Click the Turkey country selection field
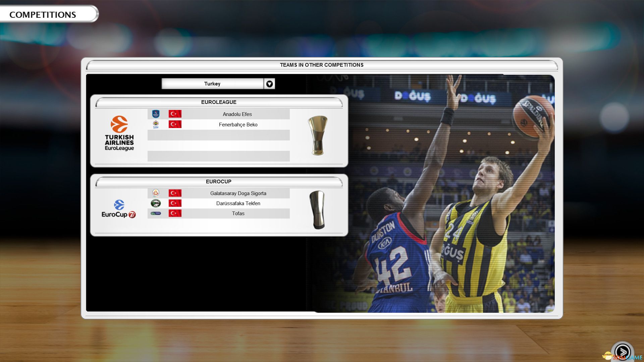Screen dimensions: 644x362 (212, 84)
